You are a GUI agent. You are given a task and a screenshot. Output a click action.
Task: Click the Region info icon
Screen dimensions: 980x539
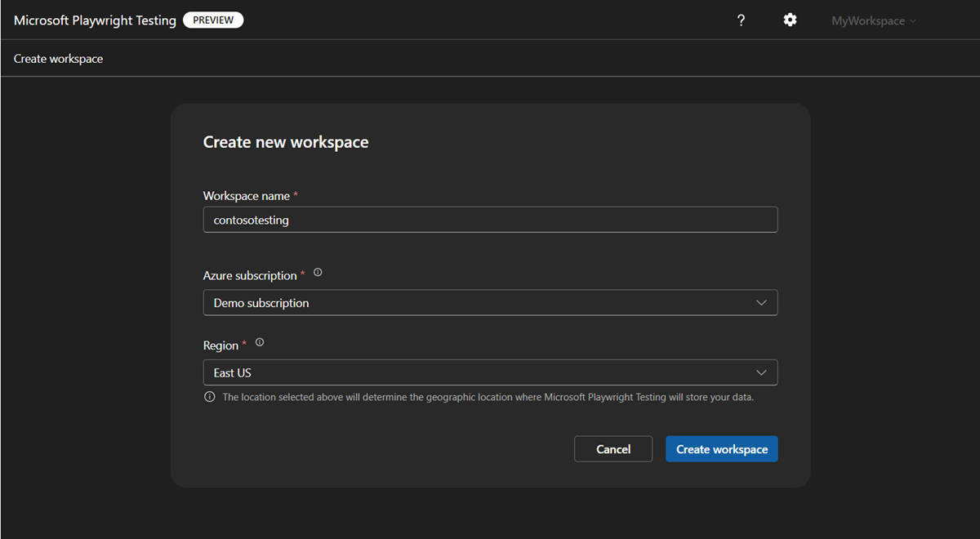click(259, 341)
